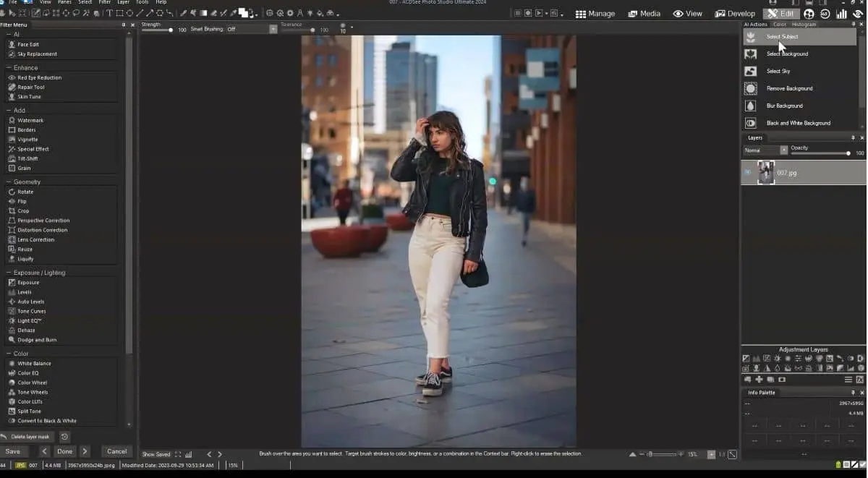Open the histogram bars mode icon
This screenshot has width=868, height=478.
(841, 14)
